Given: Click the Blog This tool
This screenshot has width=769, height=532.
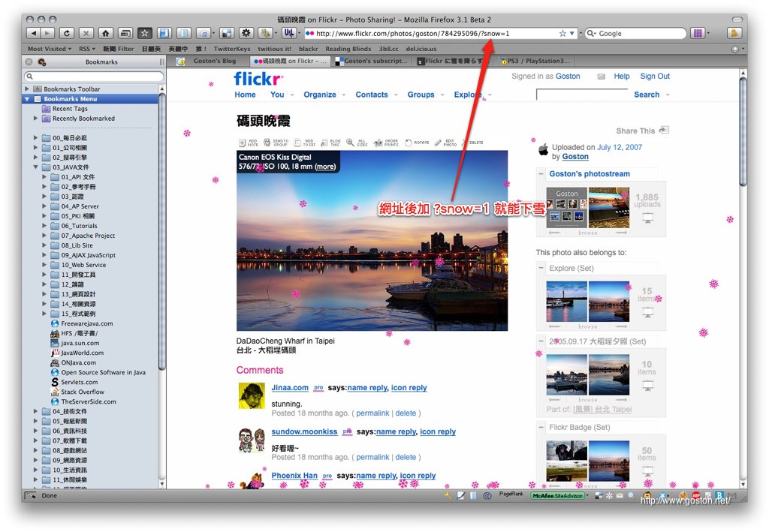Looking at the screenshot, I should pyautogui.click(x=330, y=143).
